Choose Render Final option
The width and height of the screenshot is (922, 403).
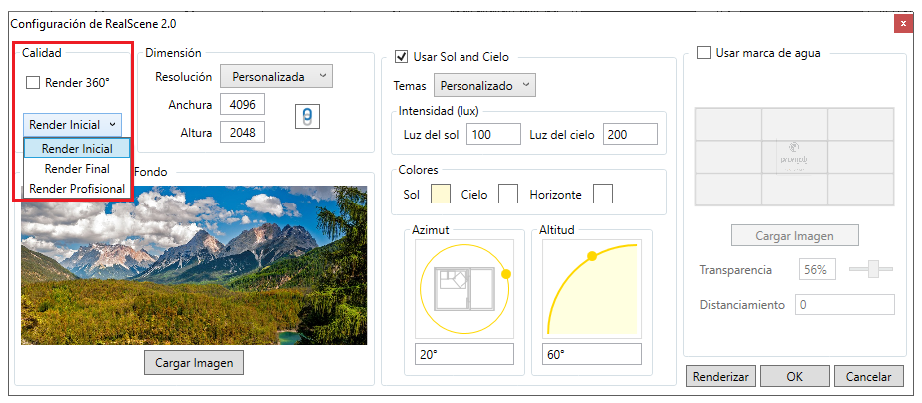77,169
